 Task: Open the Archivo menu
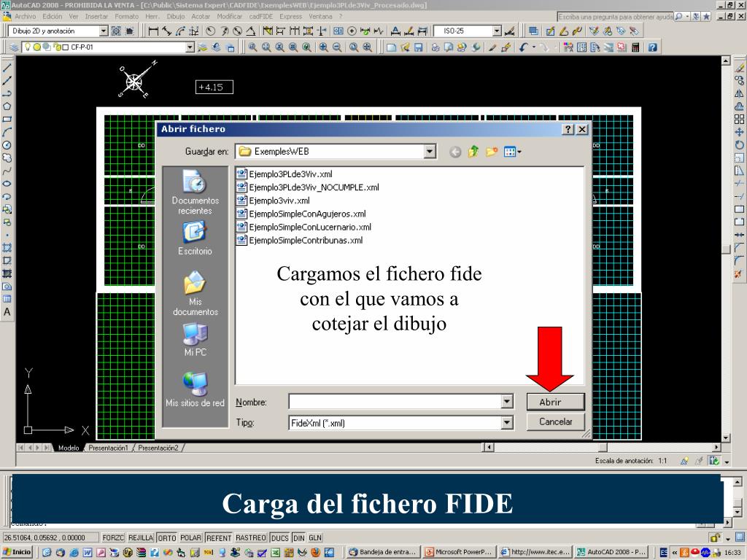26,16
